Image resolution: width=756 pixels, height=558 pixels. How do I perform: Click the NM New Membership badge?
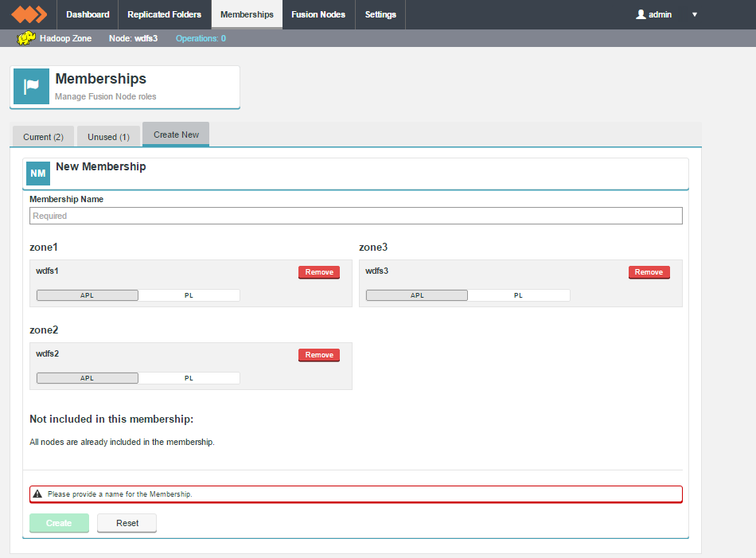tap(38, 174)
